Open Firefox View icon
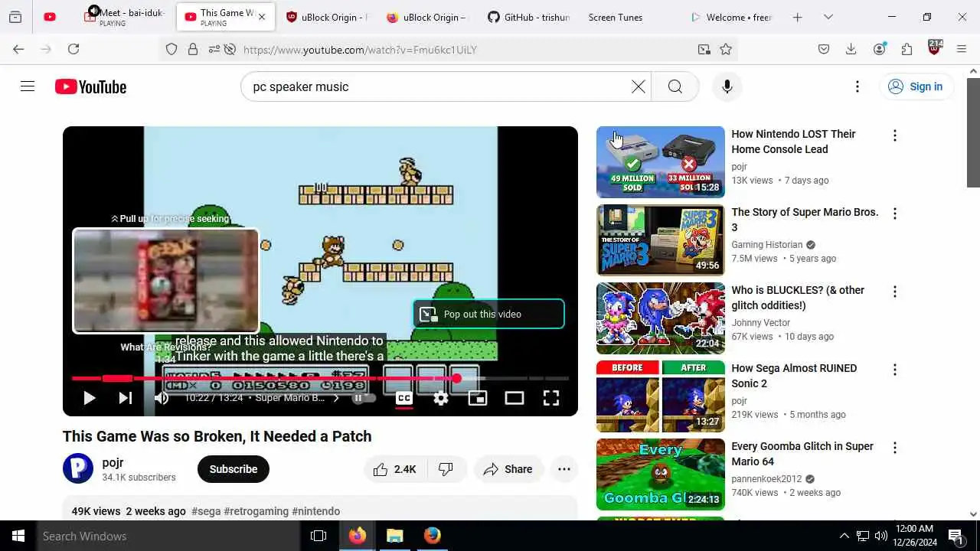Image resolution: width=980 pixels, height=551 pixels. click(15, 17)
